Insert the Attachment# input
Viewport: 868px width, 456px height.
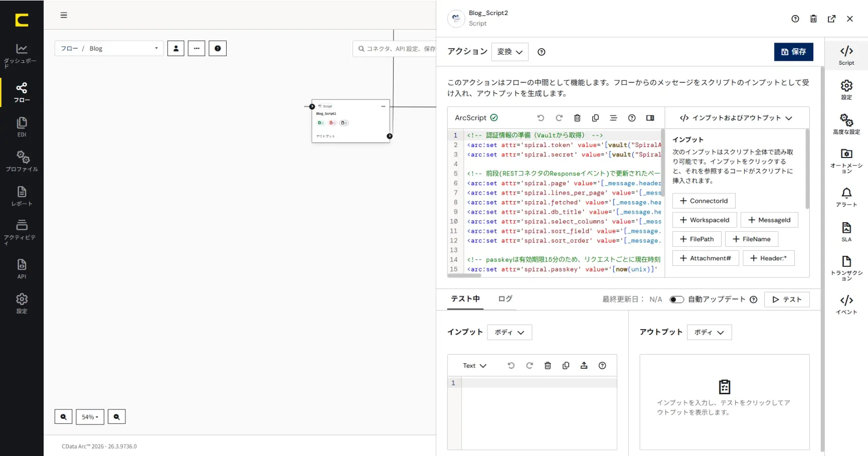[x=706, y=258]
